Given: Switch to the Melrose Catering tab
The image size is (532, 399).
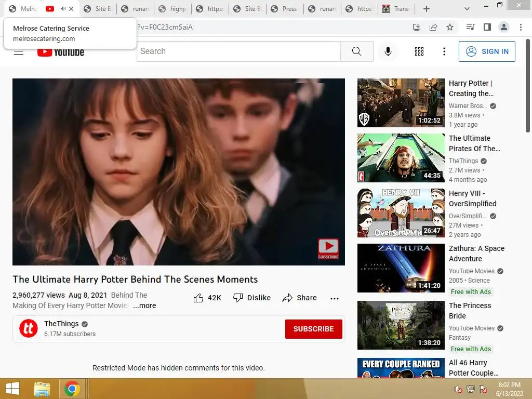Looking at the screenshot, I should pyautogui.click(x=23, y=9).
